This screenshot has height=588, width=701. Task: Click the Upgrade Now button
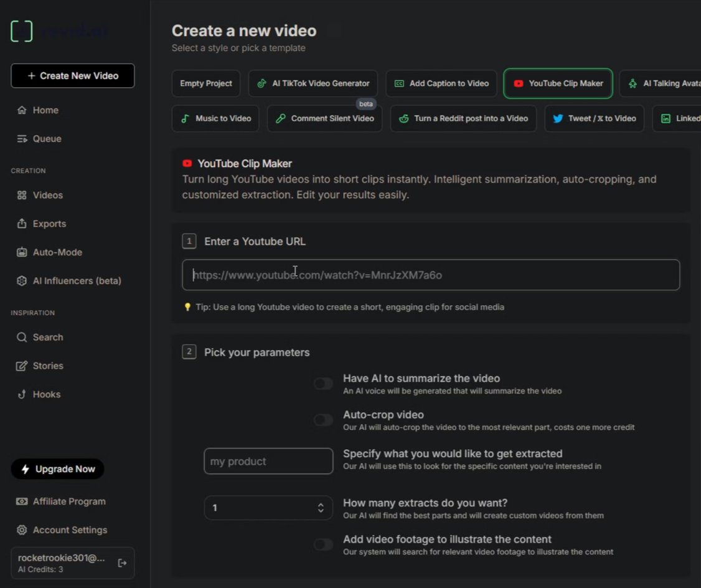point(58,469)
